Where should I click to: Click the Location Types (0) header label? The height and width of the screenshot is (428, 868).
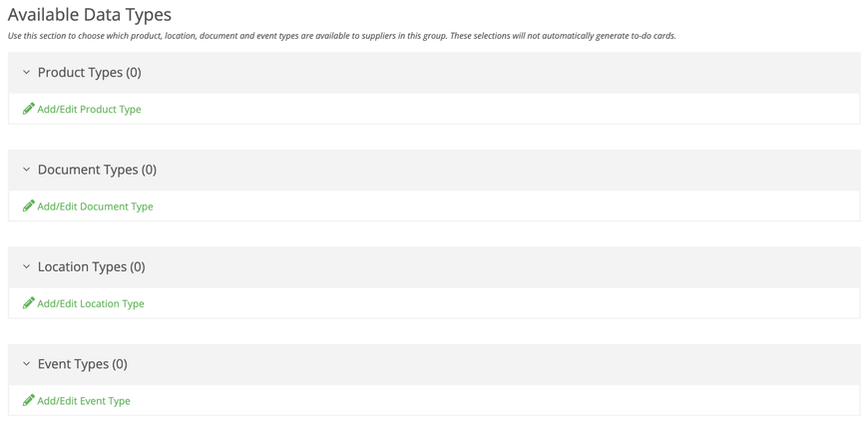[92, 267]
